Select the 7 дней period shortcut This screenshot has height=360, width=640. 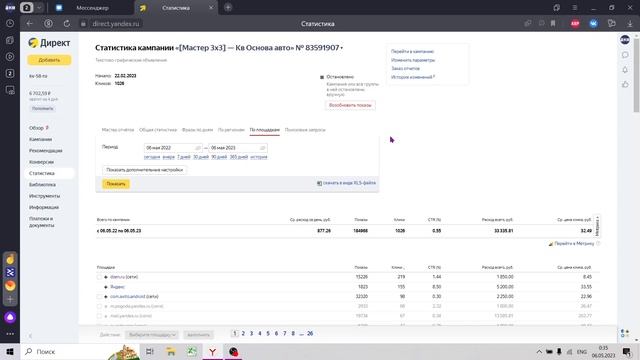[184, 157]
